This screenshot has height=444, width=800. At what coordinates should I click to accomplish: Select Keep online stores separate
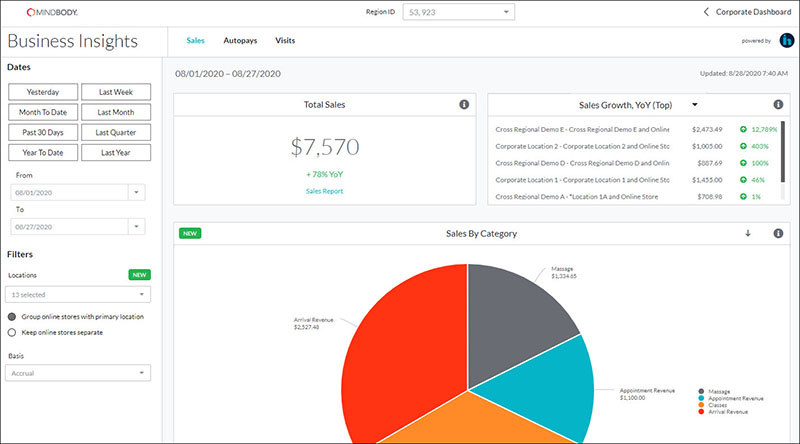coord(12,333)
